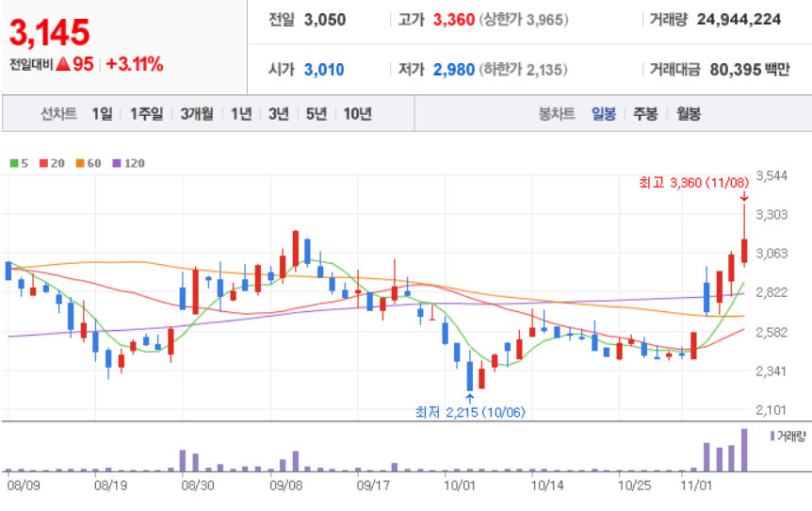Screen dimensions: 812x511
Task: Click the 08/09 date axis label
Action: tap(24, 486)
